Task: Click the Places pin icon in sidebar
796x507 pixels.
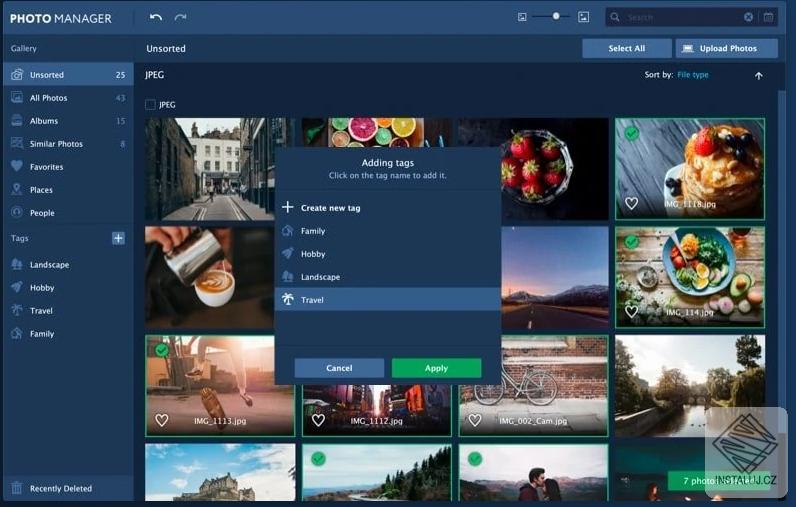Action: coord(17,189)
